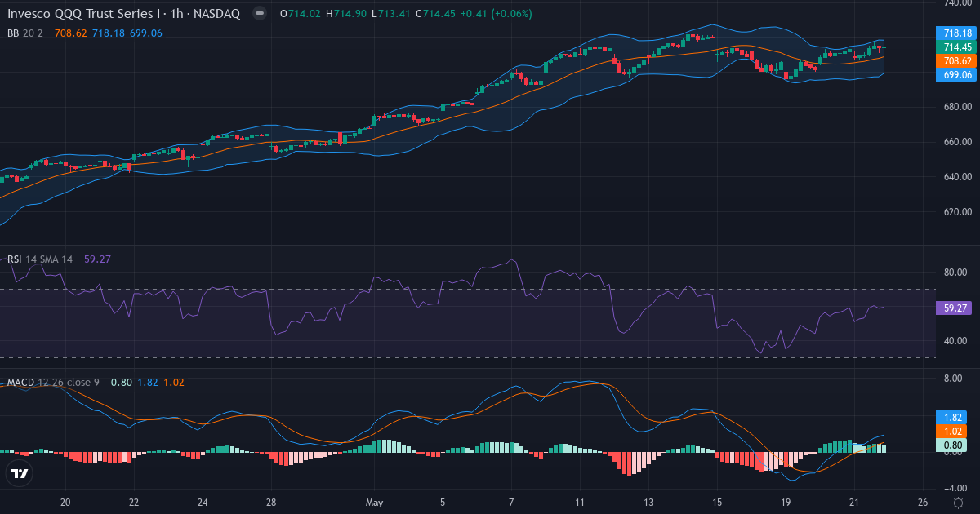The width and height of the screenshot is (980, 514).
Task: Click the -4.00 MACD scale label
Action: pyautogui.click(x=955, y=489)
